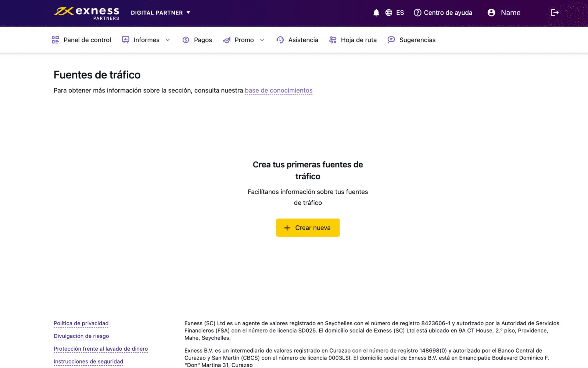Screen dimensions: 588x368
Task: Open Divulgación de riesgo link
Action: (x=81, y=336)
